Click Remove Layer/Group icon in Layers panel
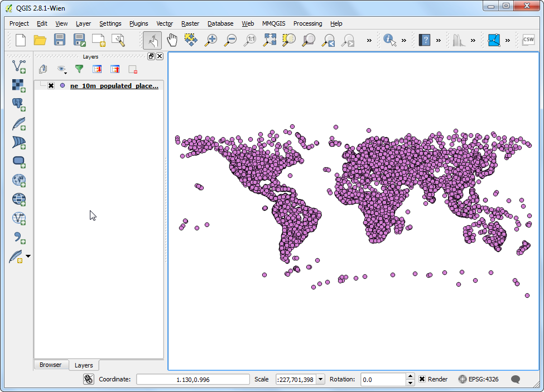 pyautogui.click(x=133, y=69)
